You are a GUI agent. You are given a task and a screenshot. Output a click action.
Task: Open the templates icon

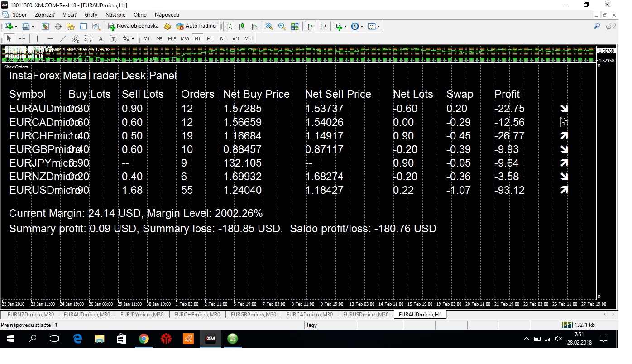[372, 26]
